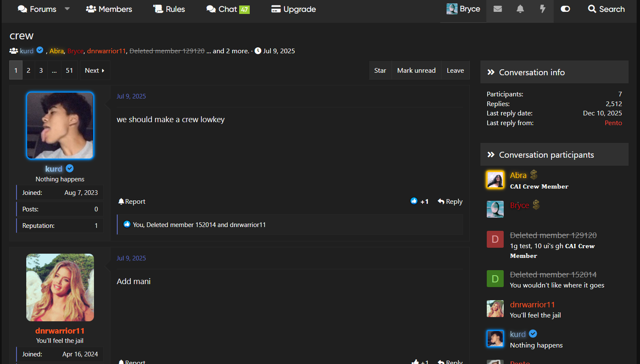Go to the Rules page
This screenshot has height=364, width=640.
pos(169,9)
